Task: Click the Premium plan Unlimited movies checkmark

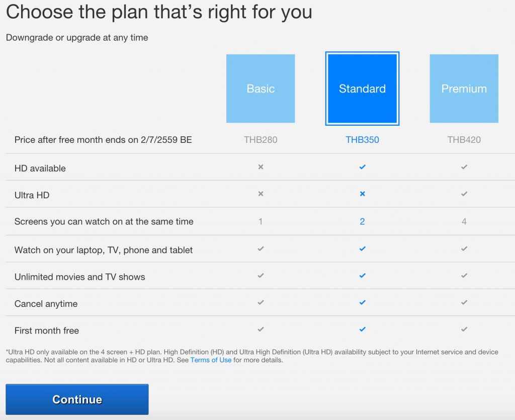Action: click(464, 276)
